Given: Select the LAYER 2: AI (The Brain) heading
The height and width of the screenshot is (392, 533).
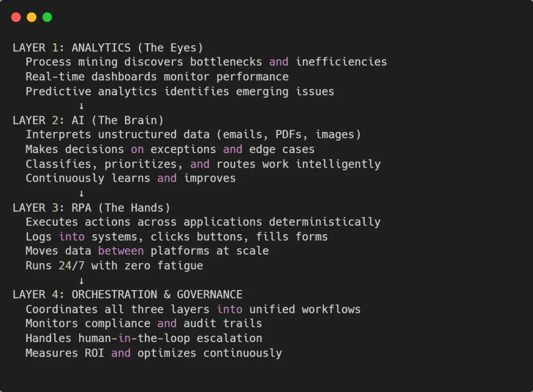Looking at the screenshot, I should click(x=88, y=120).
